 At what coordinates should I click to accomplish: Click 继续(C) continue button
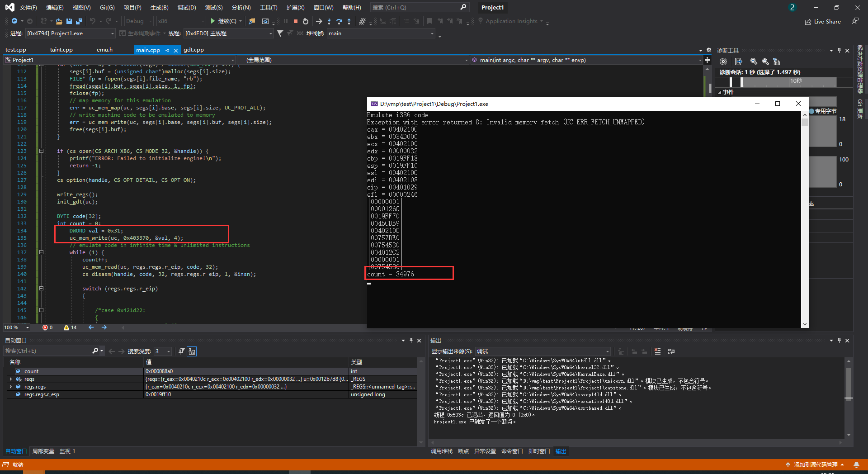(x=223, y=21)
